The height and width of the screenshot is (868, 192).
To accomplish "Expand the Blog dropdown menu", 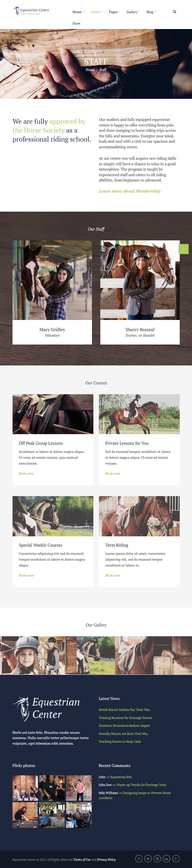I will click(x=151, y=12).
